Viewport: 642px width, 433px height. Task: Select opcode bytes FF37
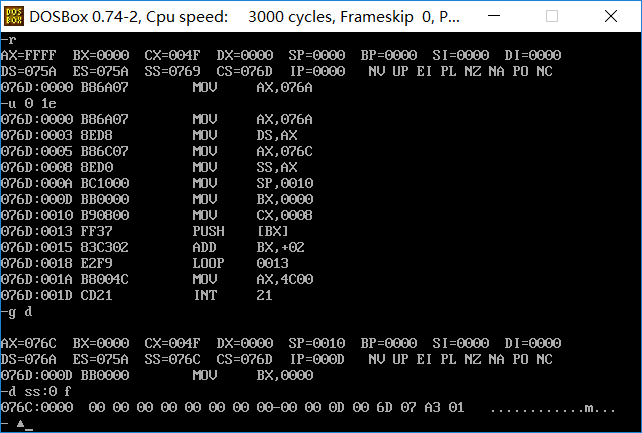point(97,231)
